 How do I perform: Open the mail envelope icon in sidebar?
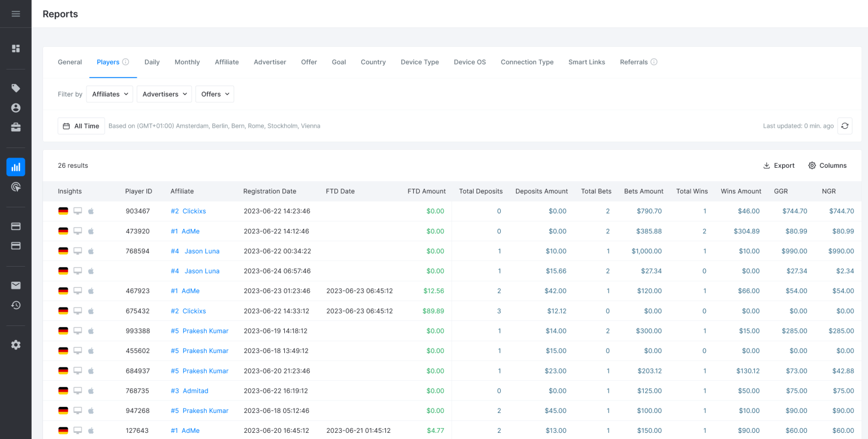(x=16, y=285)
